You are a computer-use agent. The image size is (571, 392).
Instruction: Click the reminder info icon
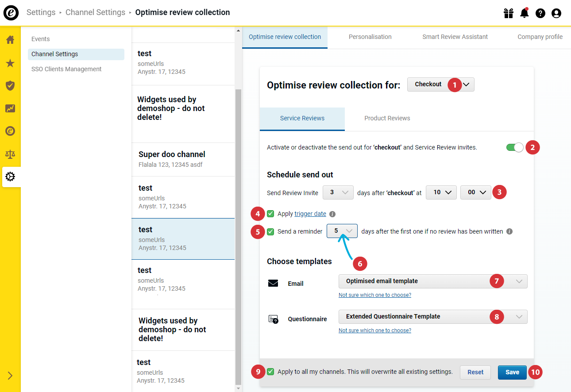point(509,231)
